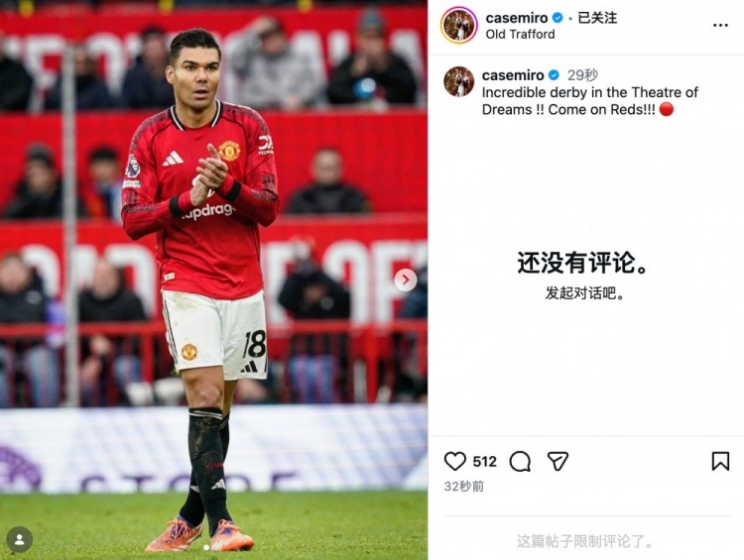Click verified badge next to header username
This screenshot has height=560, width=744.
[558, 18]
